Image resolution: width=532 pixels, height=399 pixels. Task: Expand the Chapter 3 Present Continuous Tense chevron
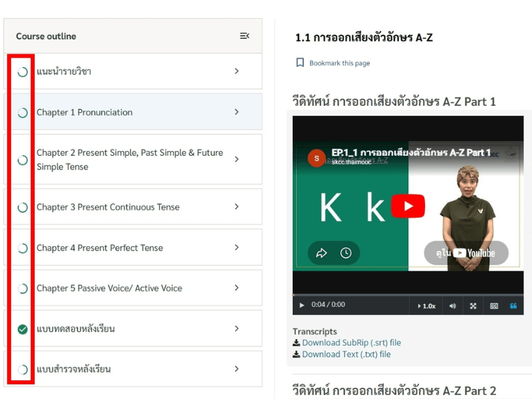pos(237,207)
